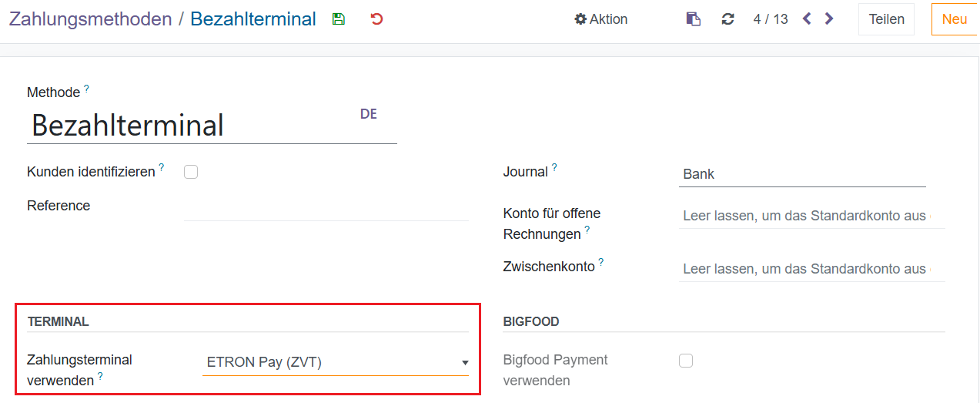Viewport: 980px width, 403px height.
Task: Open the Konto für offene Rechnungen selector
Action: pyautogui.click(x=811, y=217)
